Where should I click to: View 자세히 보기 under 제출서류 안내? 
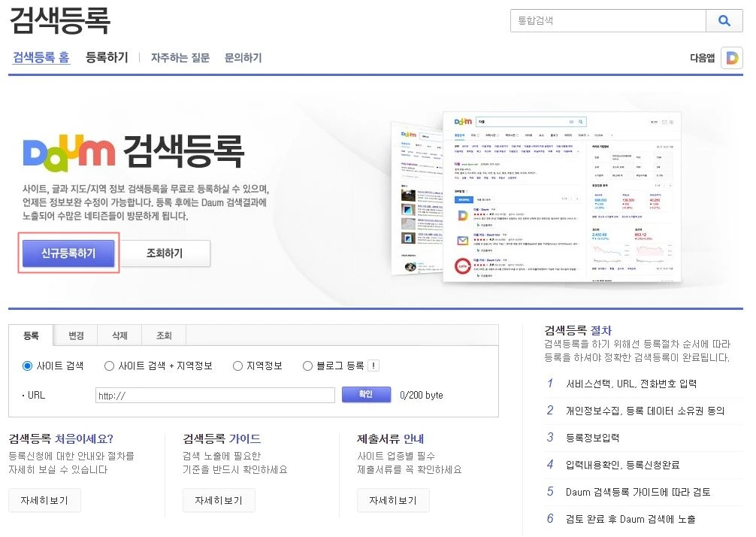click(393, 500)
